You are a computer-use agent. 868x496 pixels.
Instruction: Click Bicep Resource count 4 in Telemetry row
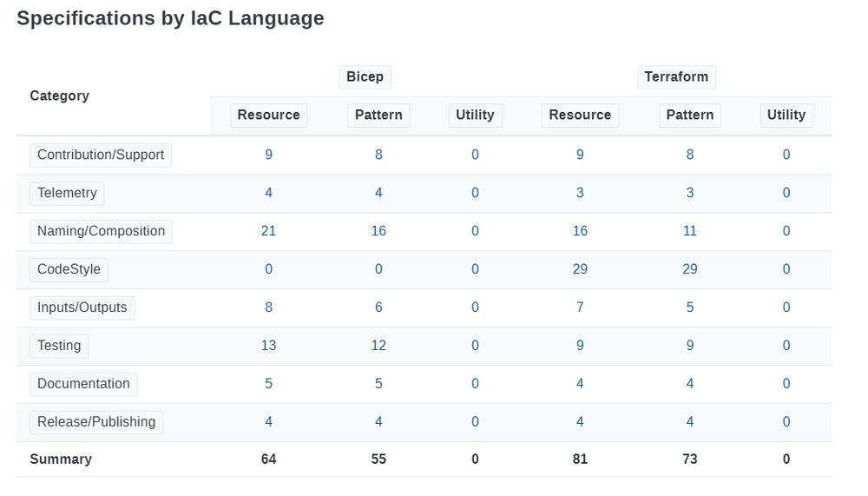(268, 194)
